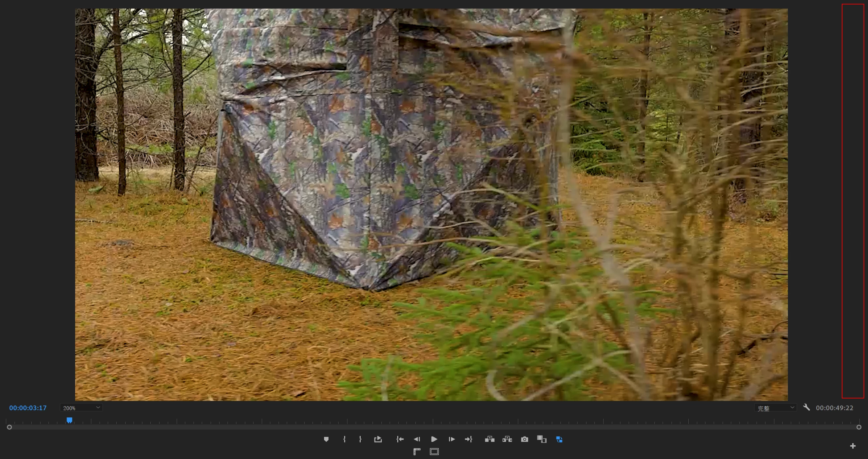868x459 pixels.
Task: Step forward one frame
Action: pos(452,439)
